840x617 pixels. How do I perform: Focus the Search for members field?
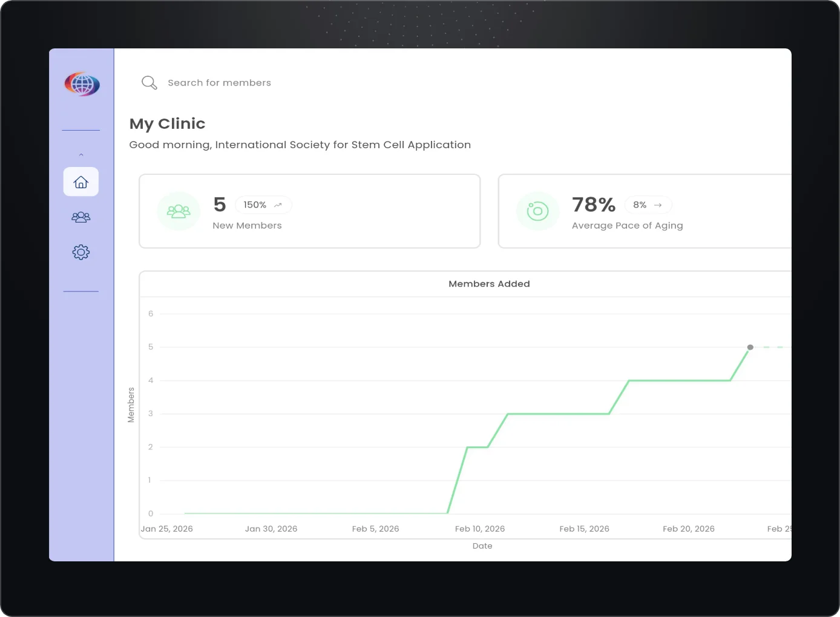(x=220, y=83)
